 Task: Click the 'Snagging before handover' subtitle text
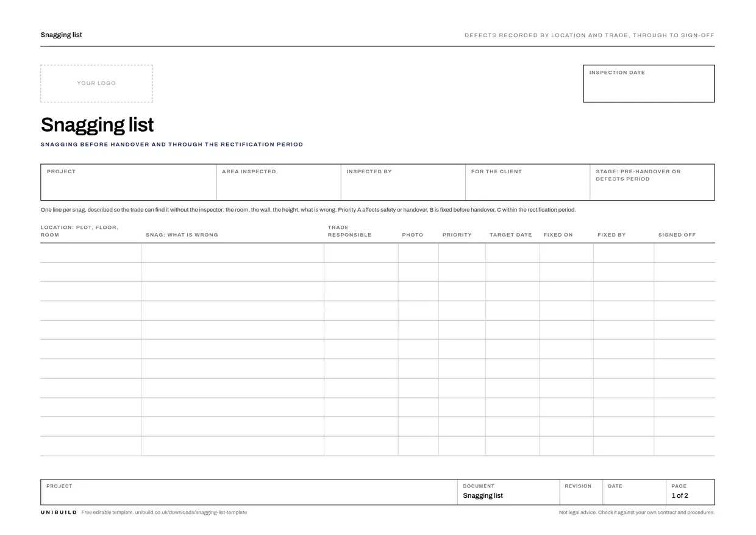172,145
